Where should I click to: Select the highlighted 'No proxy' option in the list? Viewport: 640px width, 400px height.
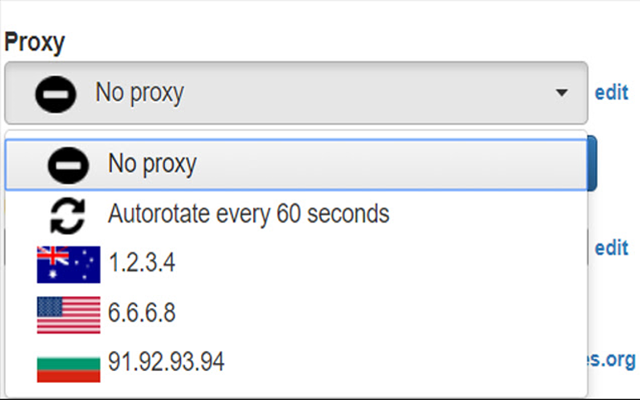[296, 165]
